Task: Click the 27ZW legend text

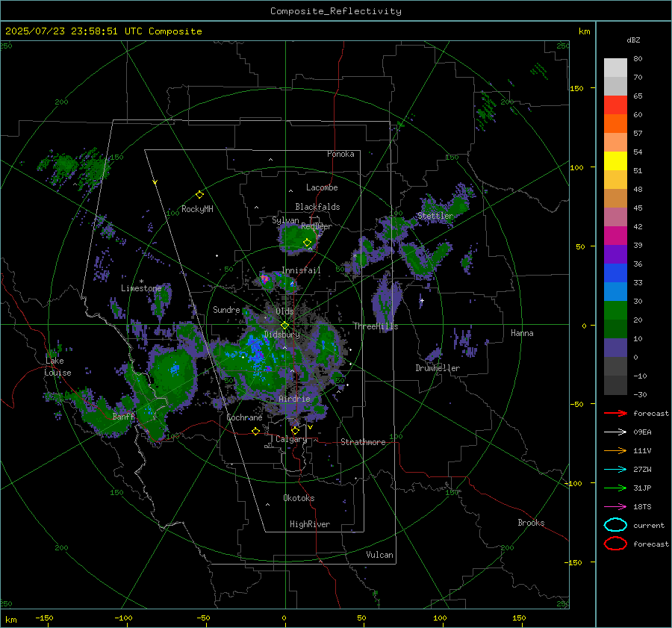Action: coord(642,470)
